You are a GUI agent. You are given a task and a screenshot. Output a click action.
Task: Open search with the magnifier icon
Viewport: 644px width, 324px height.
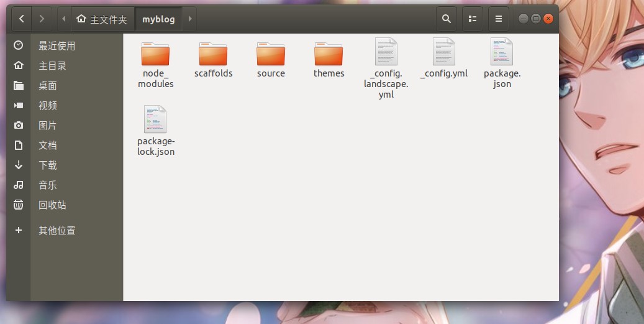pos(447,19)
